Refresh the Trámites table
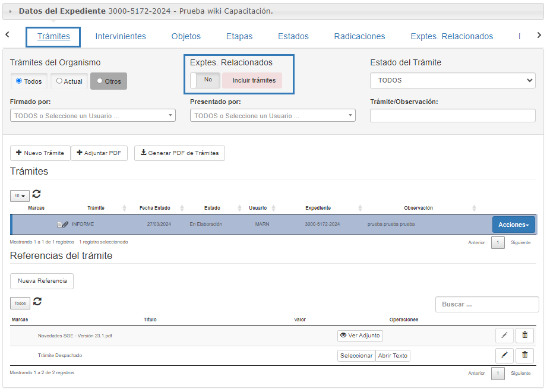Screen dimensions: 547x392 37,194
